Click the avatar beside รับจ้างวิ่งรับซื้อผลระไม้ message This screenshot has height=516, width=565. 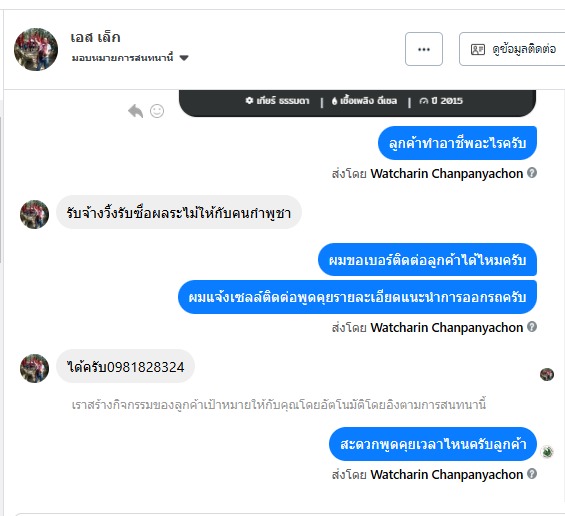[x=34, y=214]
